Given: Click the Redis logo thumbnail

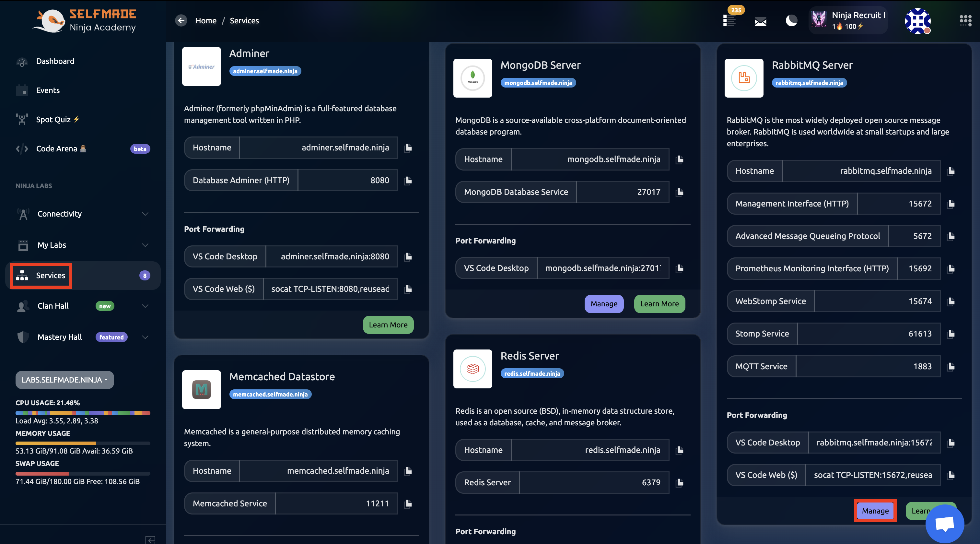Looking at the screenshot, I should [x=472, y=369].
